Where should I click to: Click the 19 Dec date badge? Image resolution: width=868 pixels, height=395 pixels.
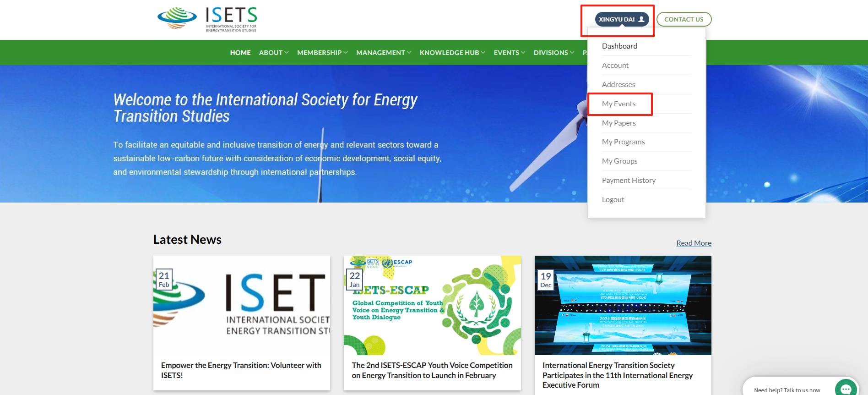(x=546, y=280)
